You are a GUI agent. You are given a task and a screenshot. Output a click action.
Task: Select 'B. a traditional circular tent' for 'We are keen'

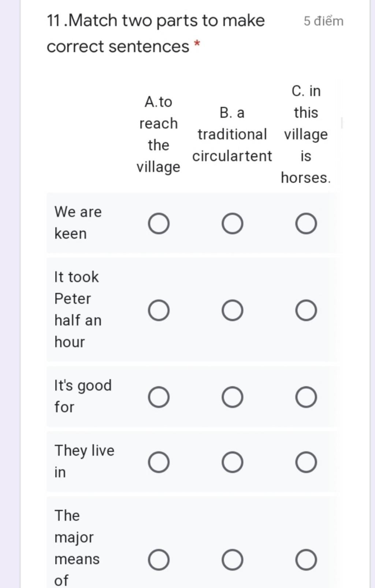(x=232, y=224)
